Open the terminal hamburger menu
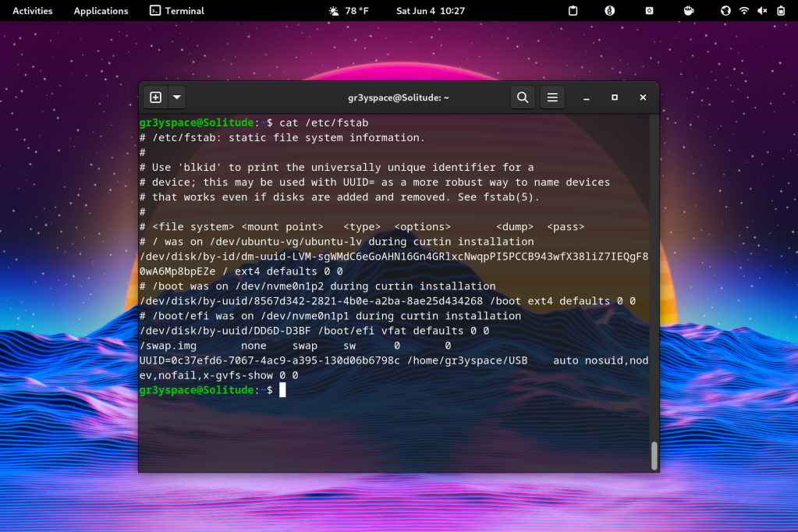The width and height of the screenshot is (798, 532). click(x=552, y=98)
